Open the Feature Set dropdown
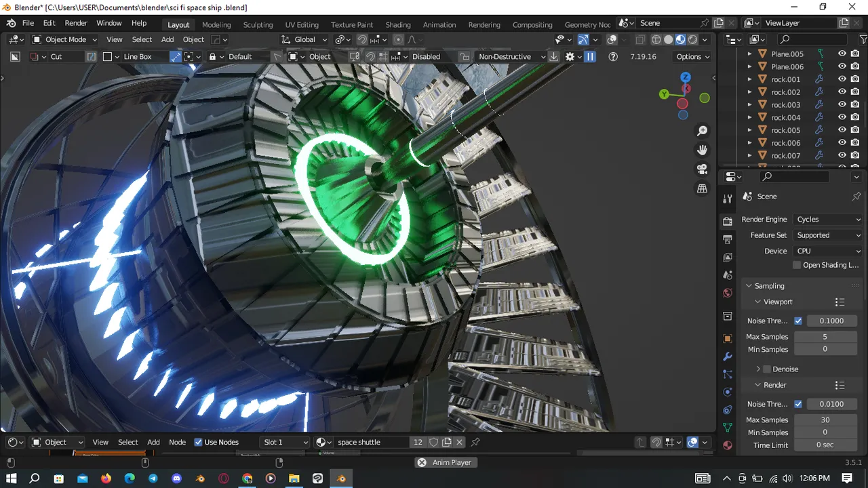Viewport: 868px width, 488px height. pos(828,235)
